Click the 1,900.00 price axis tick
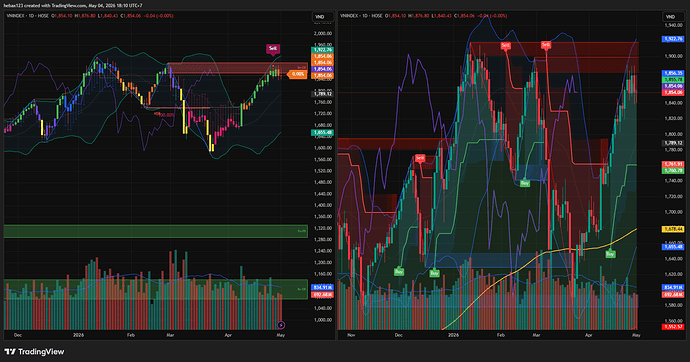Screen dimensions: 690x362 [x=673, y=56]
